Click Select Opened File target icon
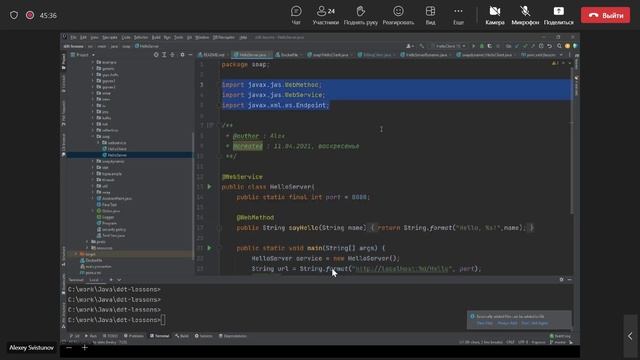The width and height of the screenshot is (640, 360). pyautogui.click(x=156, y=55)
